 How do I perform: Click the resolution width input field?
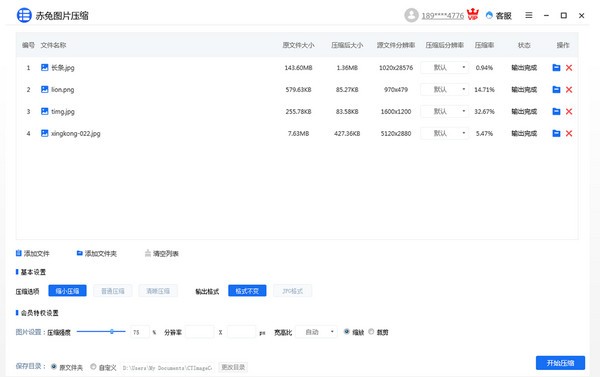click(x=200, y=332)
